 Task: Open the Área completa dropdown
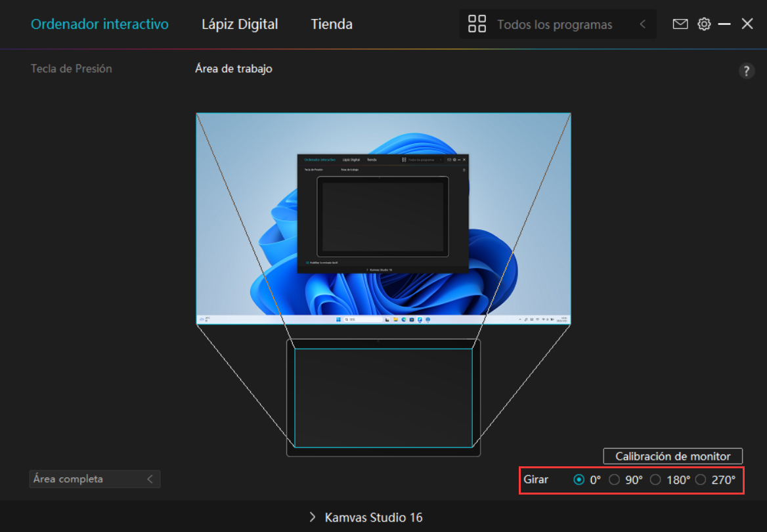tap(95, 479)
